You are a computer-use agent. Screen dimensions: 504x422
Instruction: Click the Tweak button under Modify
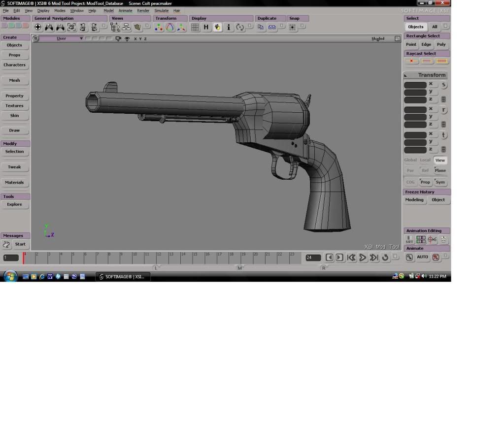coord(14,167)
